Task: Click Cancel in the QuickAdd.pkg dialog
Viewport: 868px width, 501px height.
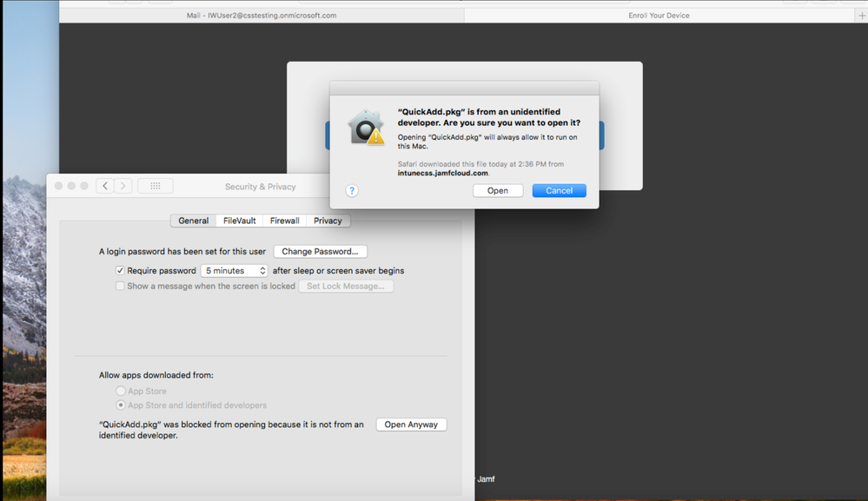Action: tap(559, 191)
